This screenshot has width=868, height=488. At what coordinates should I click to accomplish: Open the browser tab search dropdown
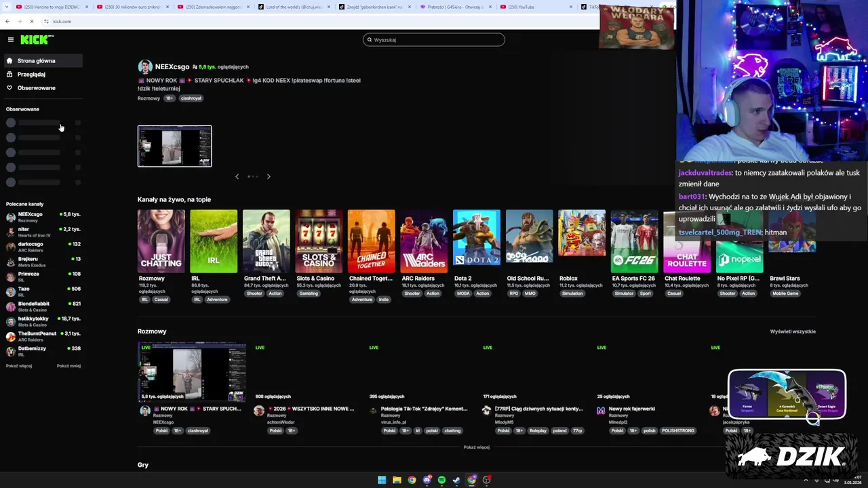pyautogui.click(x=7, y=7)
